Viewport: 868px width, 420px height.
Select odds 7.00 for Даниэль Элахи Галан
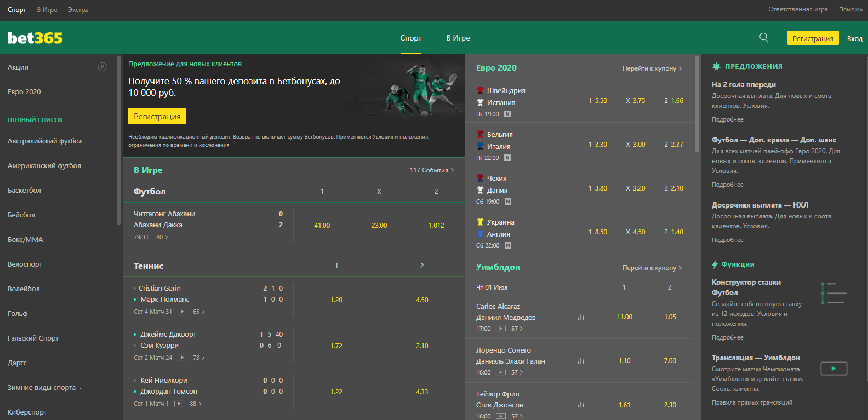coord(670,361)
